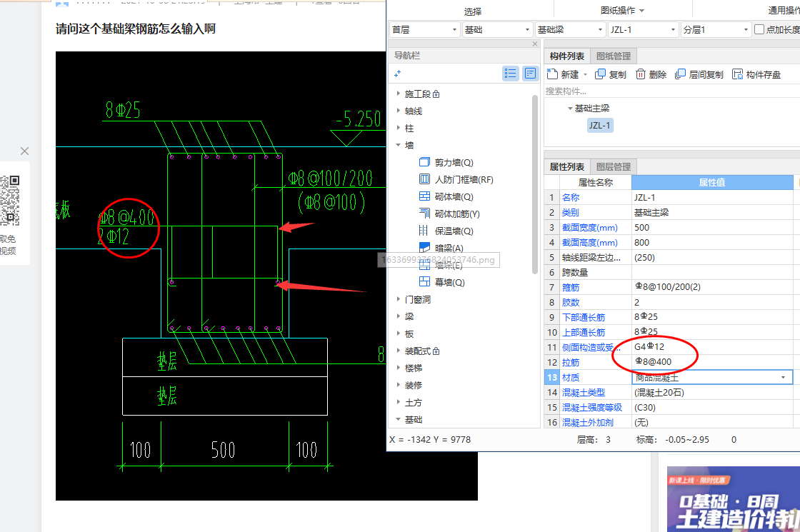
Task: Select the 幕墙(Q) icon
Action: (424, 281)
